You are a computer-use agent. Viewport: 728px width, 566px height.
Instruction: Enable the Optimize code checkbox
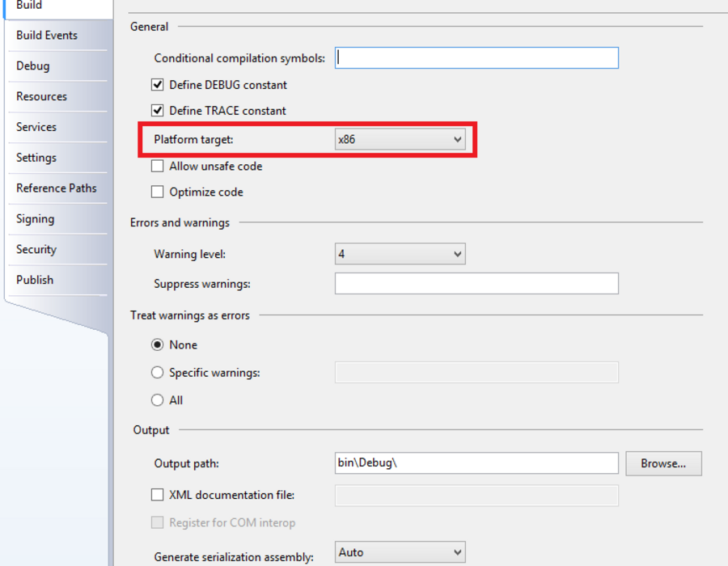158,192
